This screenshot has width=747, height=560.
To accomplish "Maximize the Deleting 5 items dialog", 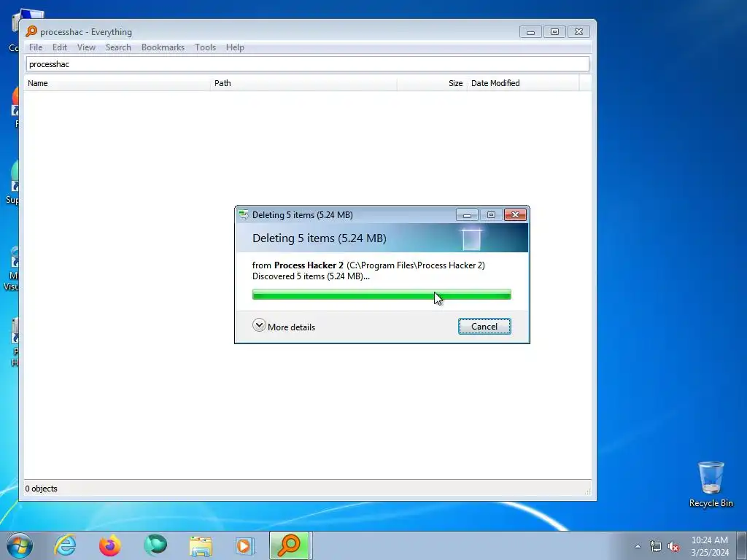I will pos(491,215).
